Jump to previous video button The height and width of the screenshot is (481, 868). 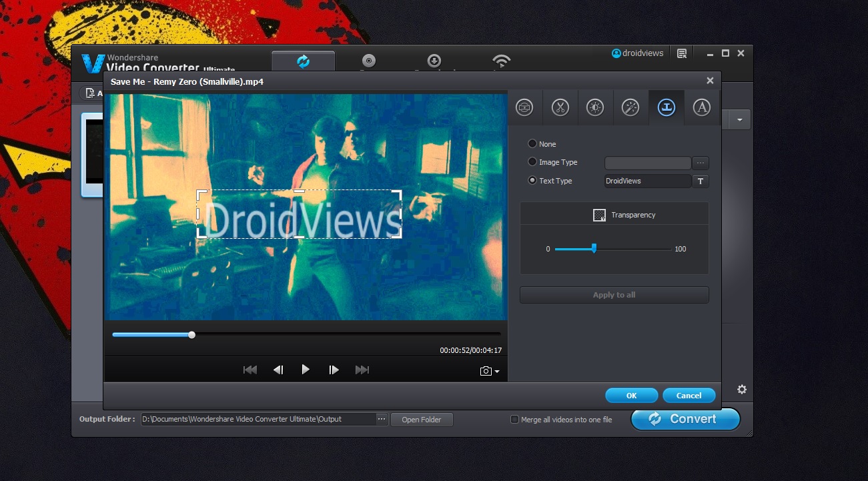[250, 370]
